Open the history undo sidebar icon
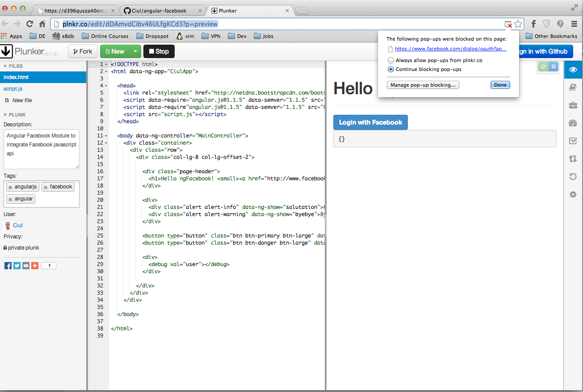 (x=573, y=177)
